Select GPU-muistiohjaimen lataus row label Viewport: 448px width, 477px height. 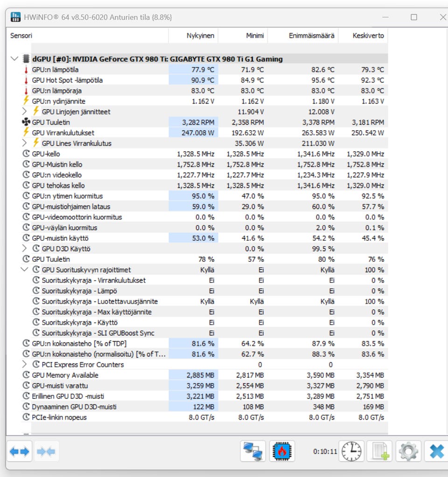[x=71, y=207]
